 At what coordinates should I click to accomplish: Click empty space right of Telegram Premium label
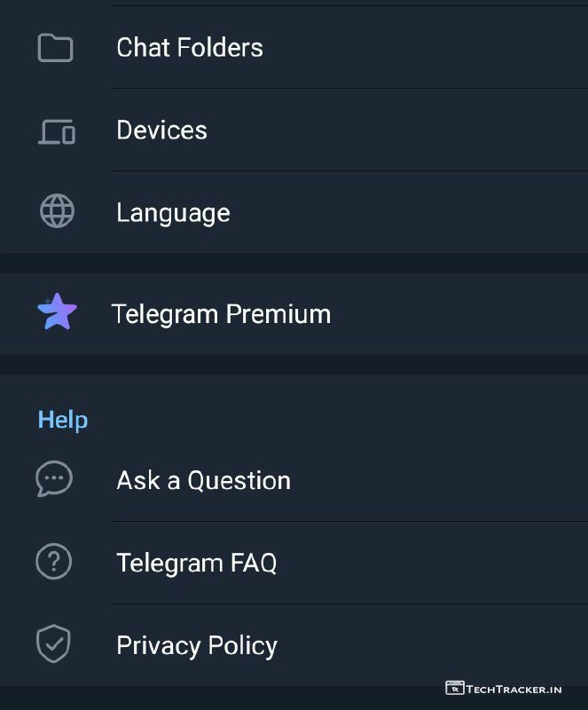pyautogui.click(x=461, y=314)
